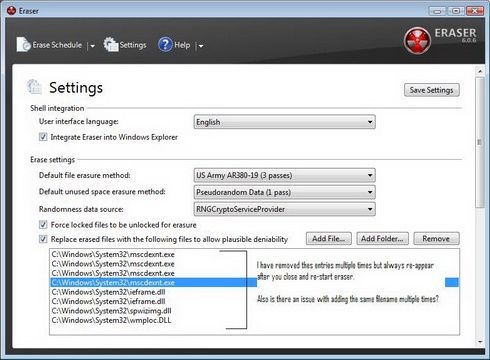490x360 pixels.
Task: Toggle Replace erased files plausible deniability checkbox
Action: pyautogui.click(x=43, y=239)
